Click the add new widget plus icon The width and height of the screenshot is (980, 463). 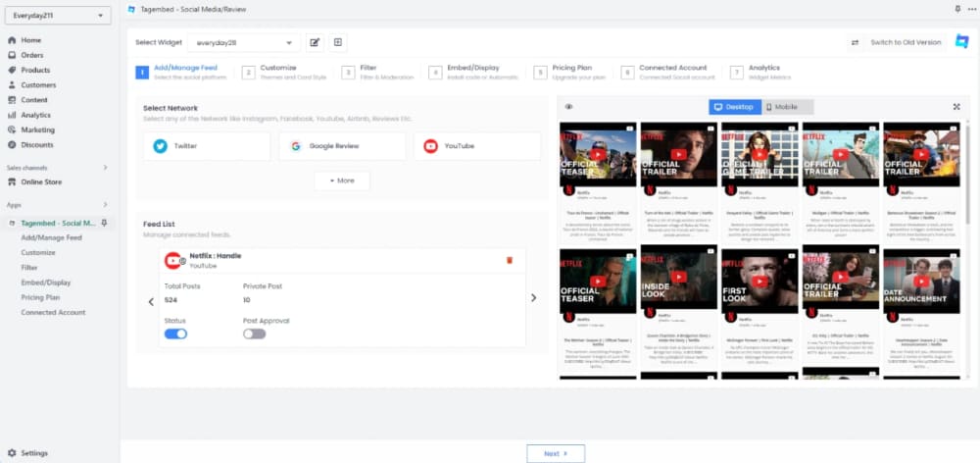pyautogui.click(x=338, y=42)
